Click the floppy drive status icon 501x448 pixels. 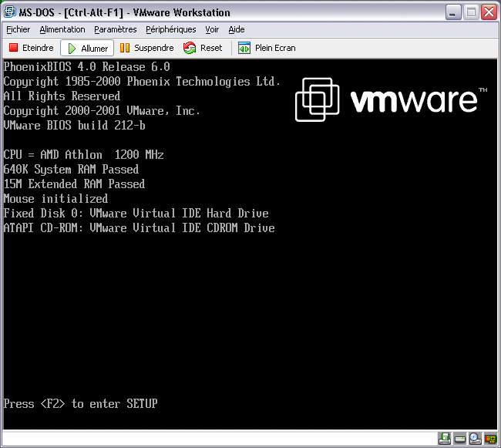(445, 439)
